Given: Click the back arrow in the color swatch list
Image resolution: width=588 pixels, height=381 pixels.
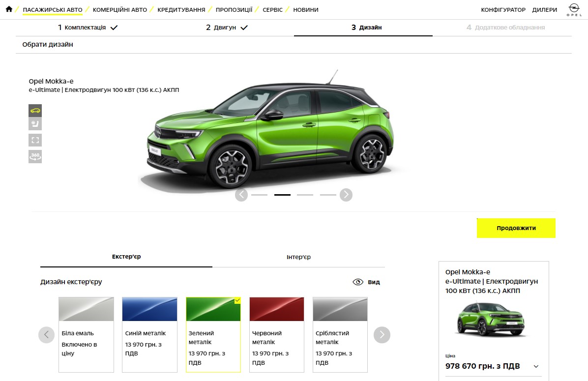Looking at the screenshot, I should (x=46, y=335).
